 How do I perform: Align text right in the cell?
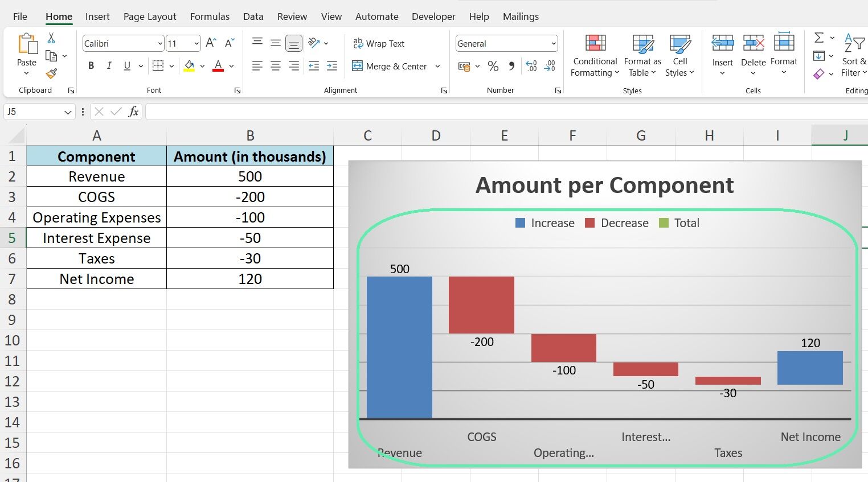coord(294,66)
